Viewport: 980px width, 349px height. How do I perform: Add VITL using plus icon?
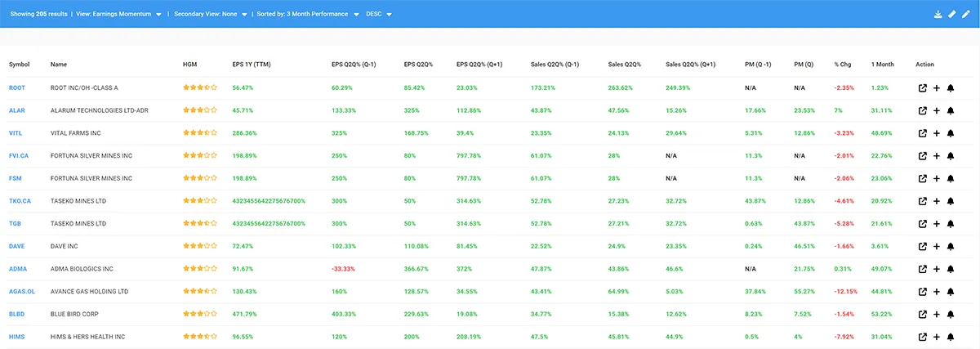click(937, 132)
